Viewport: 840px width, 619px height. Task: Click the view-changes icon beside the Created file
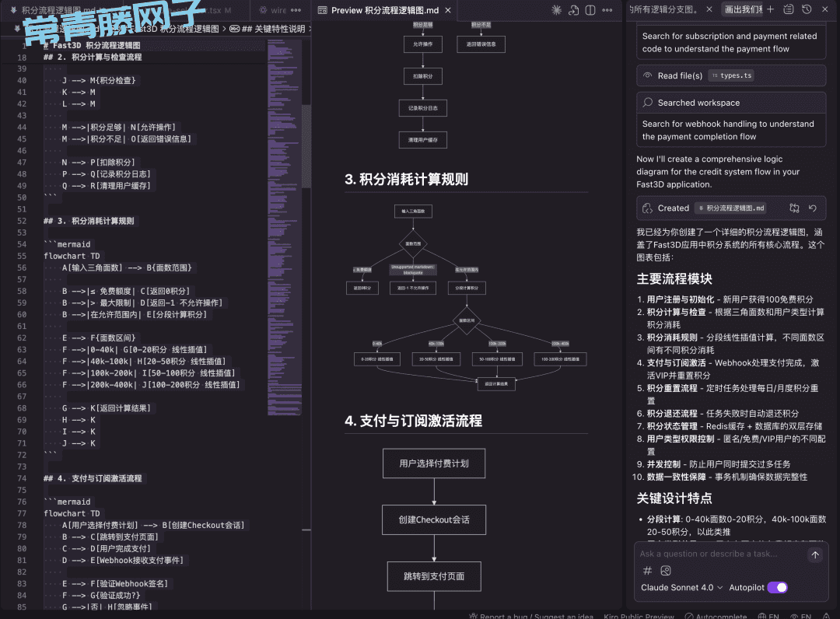794,208
